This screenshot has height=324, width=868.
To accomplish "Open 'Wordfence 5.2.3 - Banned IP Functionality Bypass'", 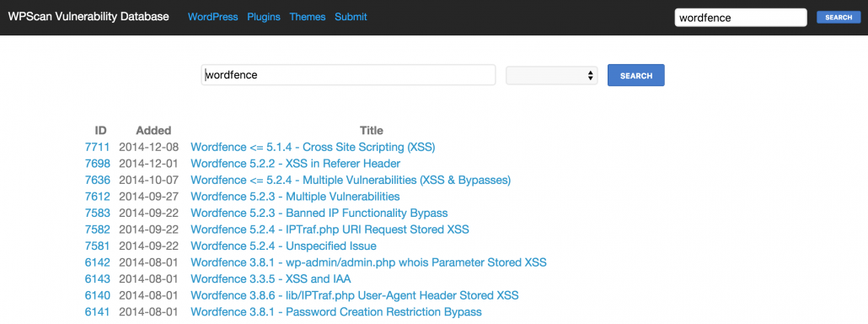I will 319,213.
